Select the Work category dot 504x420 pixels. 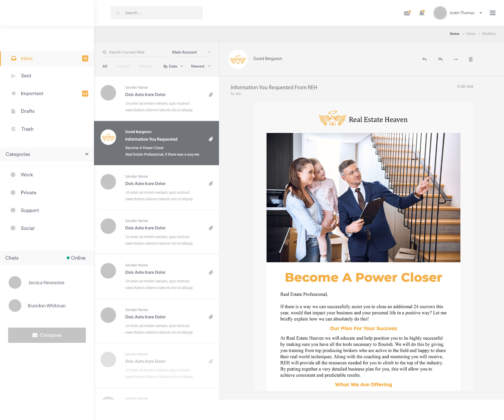(x=13, y=175)
